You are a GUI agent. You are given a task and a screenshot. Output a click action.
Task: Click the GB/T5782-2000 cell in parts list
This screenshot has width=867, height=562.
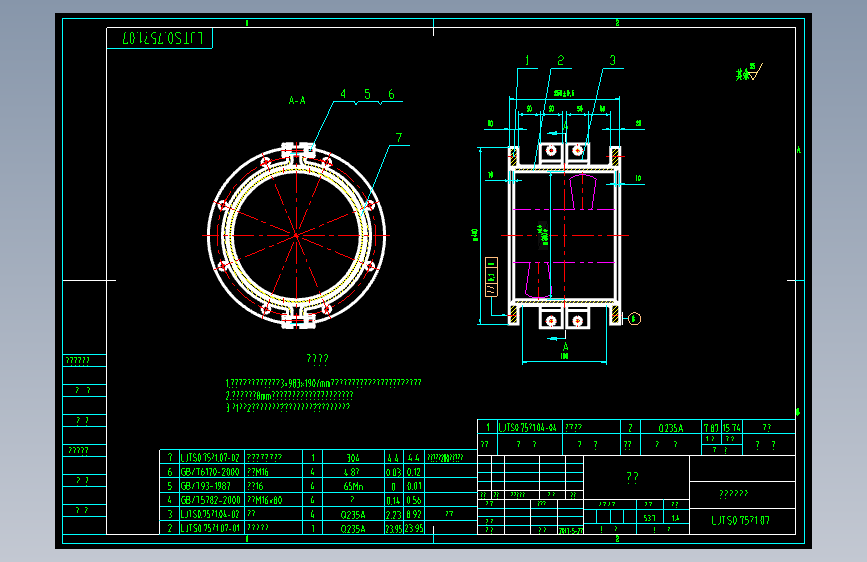(210, 500)
